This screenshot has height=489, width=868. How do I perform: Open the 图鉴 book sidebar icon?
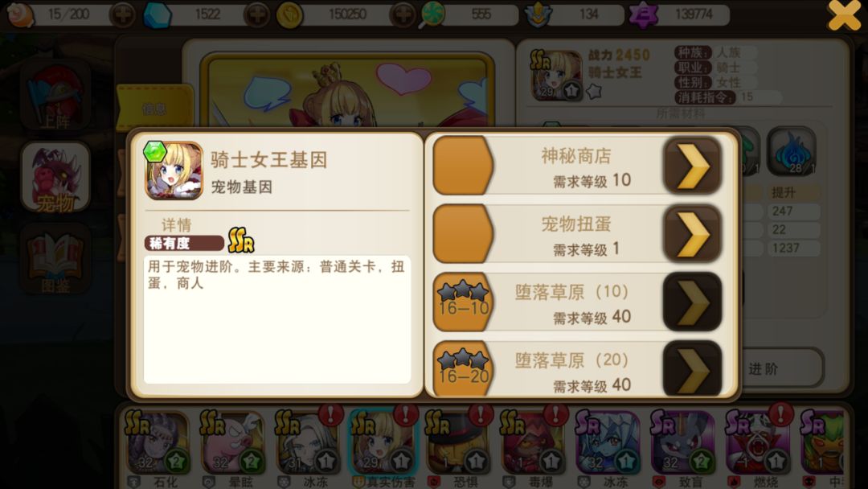coord(55,259)
